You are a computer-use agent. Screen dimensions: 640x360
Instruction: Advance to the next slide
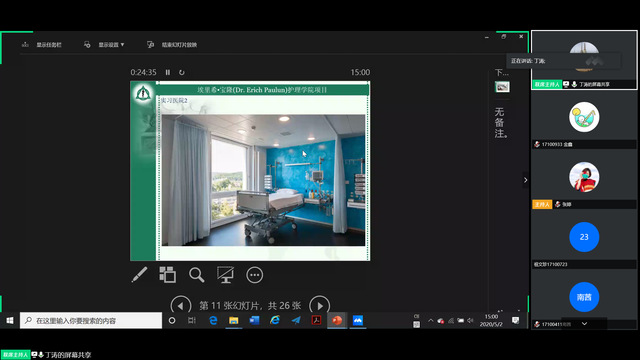[320, 305]
